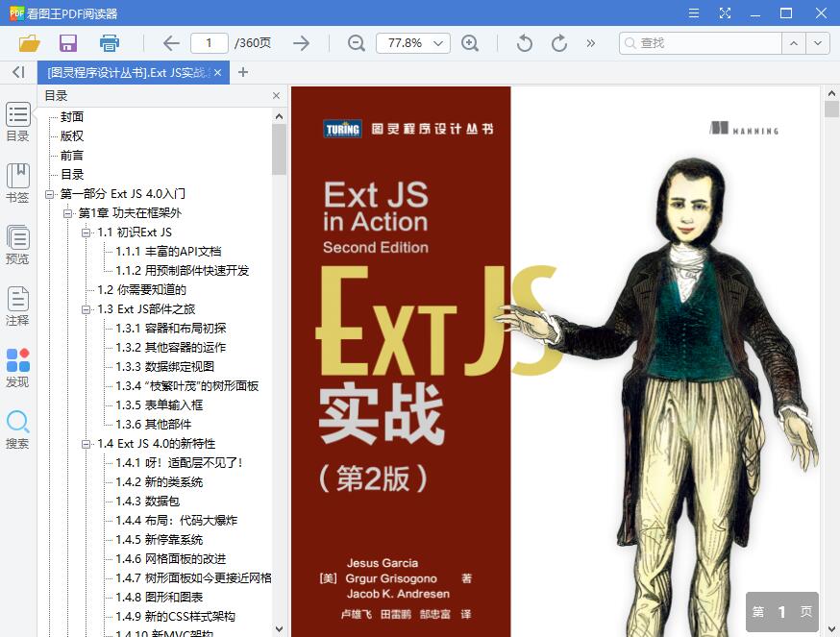This screenshot has height=637, width=840.
Task: Click the 第 1 页 page indicator badge
Action: 782,612
